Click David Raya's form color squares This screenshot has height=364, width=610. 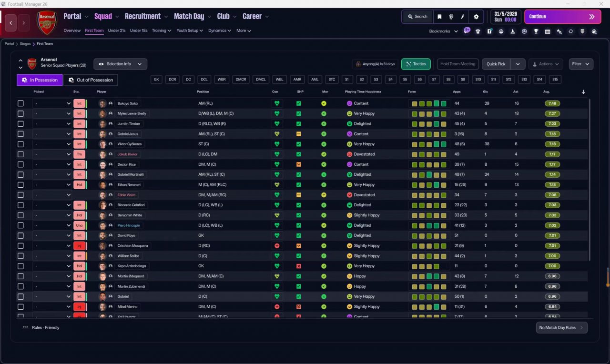429,235
